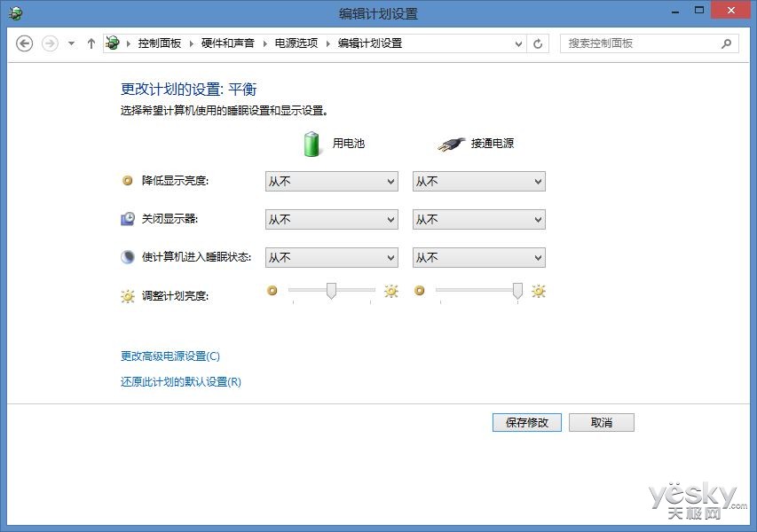The image size is (757, 532).
Task: Click the power options icon in address bar
Action: [113, 43]
